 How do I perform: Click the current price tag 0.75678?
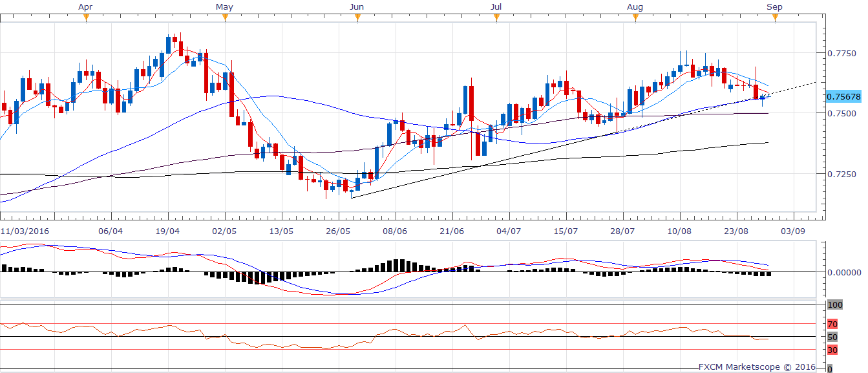pyautogui.click(x=843, y=97)
